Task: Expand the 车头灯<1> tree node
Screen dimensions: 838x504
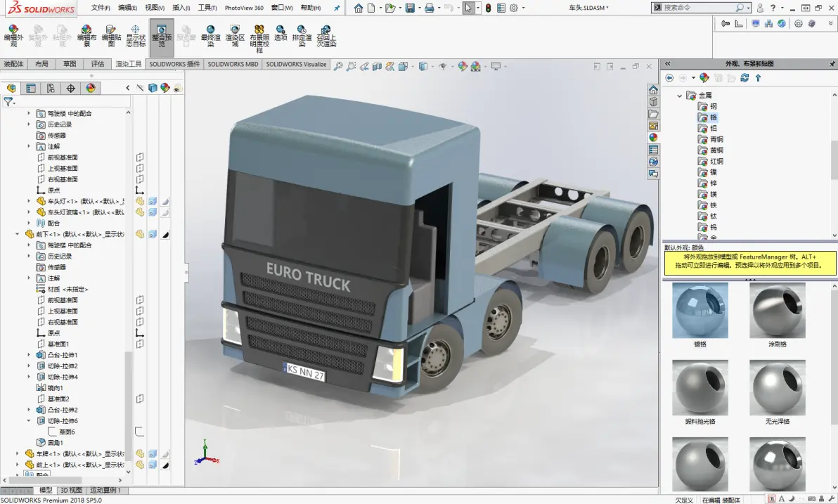Action: pyautogui.click(x=29, y=202)
